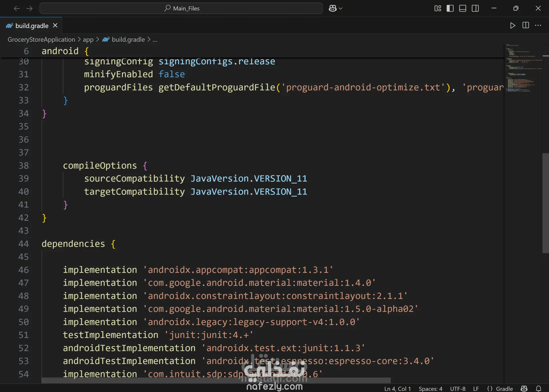The width and height of the screenshot is (549, 392).
Task: Go back with the navigation arrow
Action: pos(17,9)
